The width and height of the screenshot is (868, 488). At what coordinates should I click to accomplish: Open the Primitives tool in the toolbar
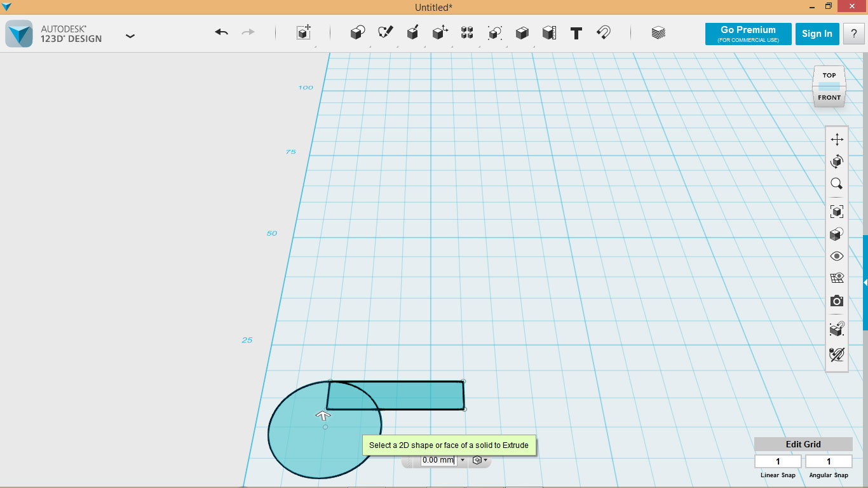pos(356,33)
